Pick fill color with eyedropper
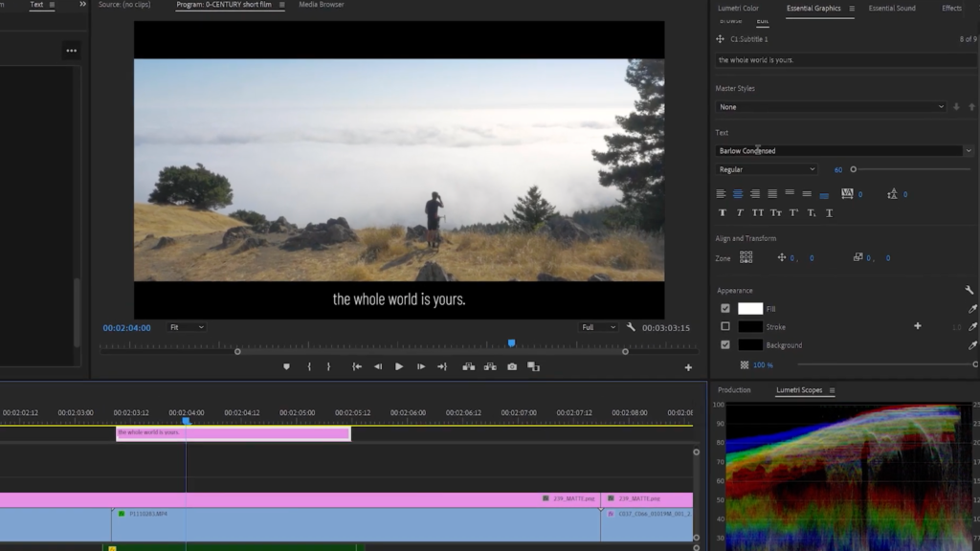 (x=972, y=309)
